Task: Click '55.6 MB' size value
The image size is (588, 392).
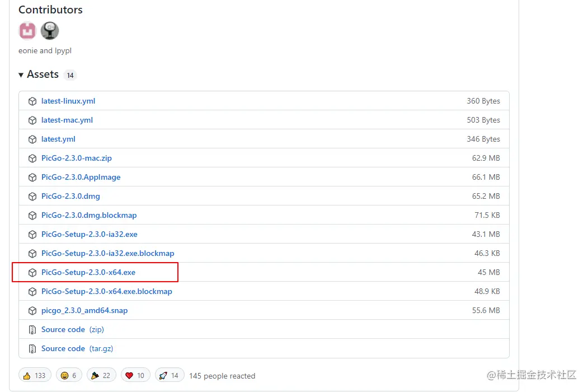Action: pyautogui.click(x=486, y=311)
